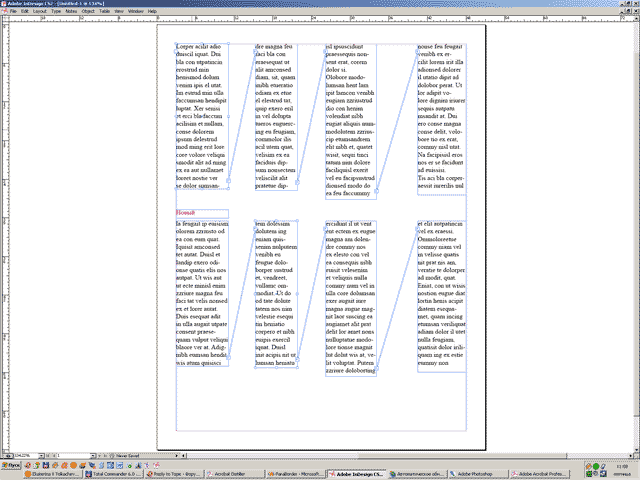
Task: Open the Table menu
Action: (x=104, y=11)
